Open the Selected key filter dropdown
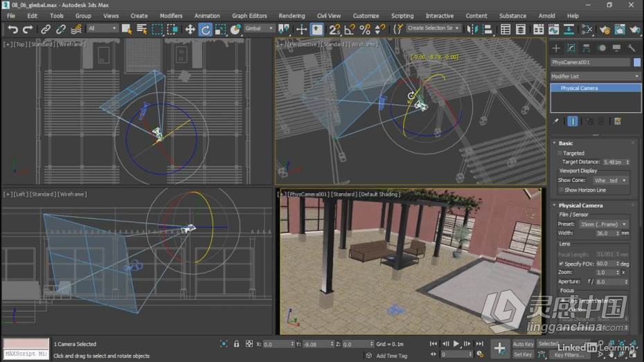Image resolution: width=644 pixels, height=362 pixels. [x=565, y=344]
